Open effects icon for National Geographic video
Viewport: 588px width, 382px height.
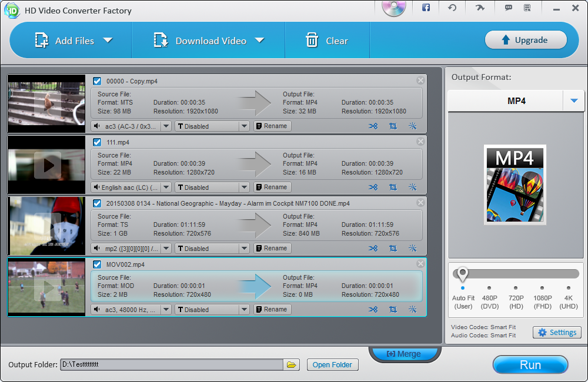point(413,248)
